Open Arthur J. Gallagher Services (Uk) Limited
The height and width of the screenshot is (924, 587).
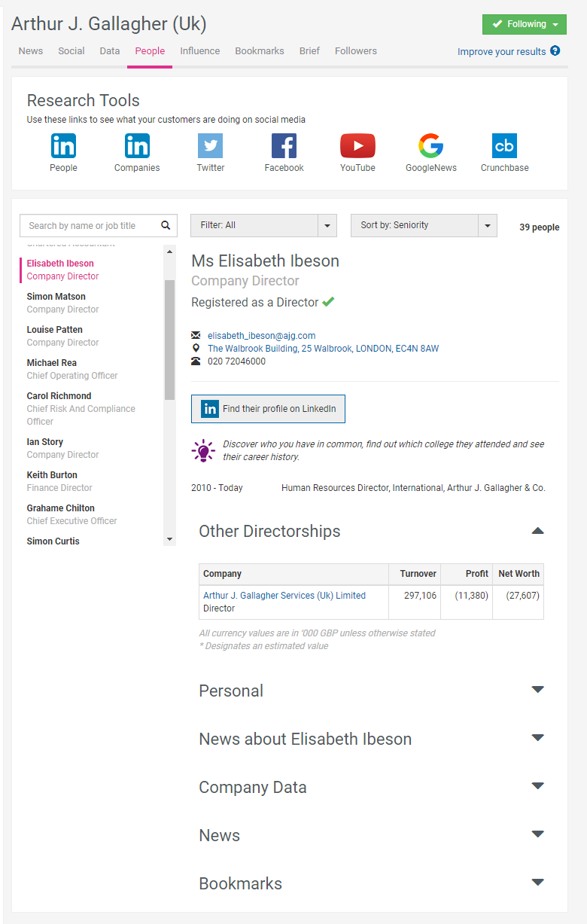284,596
